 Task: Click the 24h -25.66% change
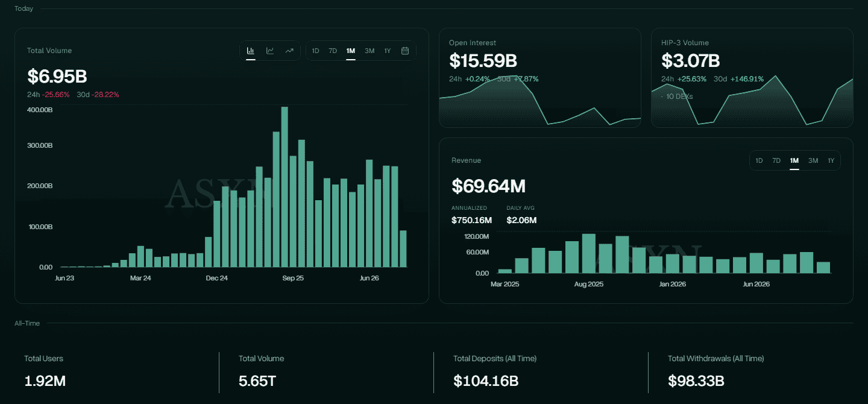click(48, 95)
